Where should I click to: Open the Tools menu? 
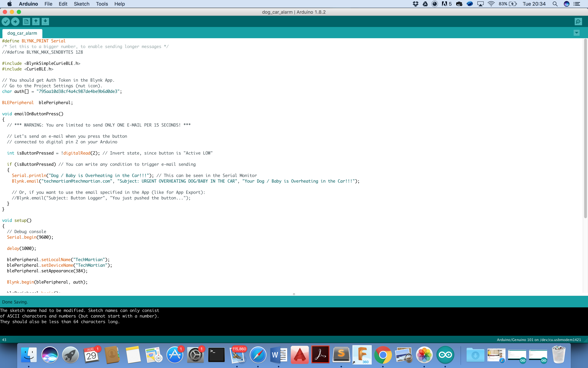click(x=102, y=4)
